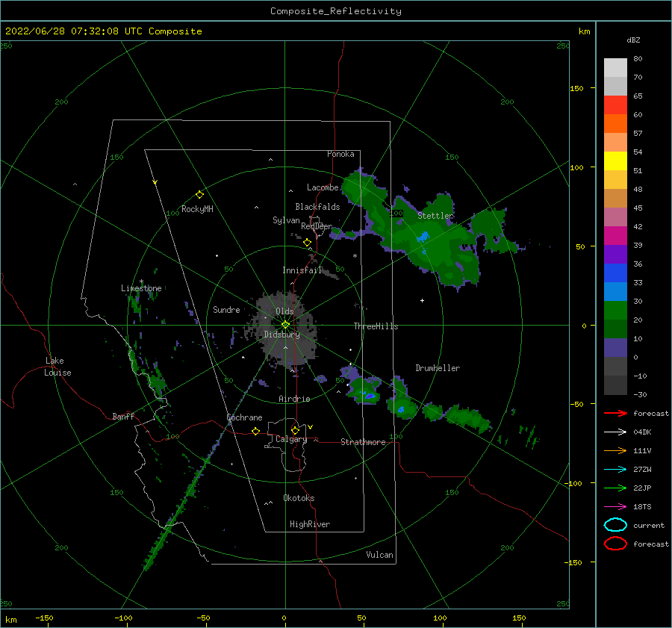The image size is (672, 628).
Task: Click the Sylvan label
Action: [x=286, y=221]
